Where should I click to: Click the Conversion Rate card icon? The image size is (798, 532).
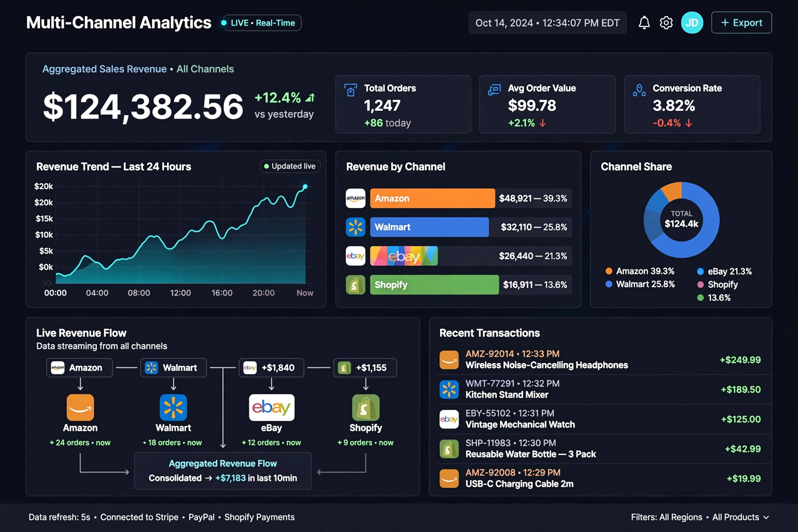639,90
